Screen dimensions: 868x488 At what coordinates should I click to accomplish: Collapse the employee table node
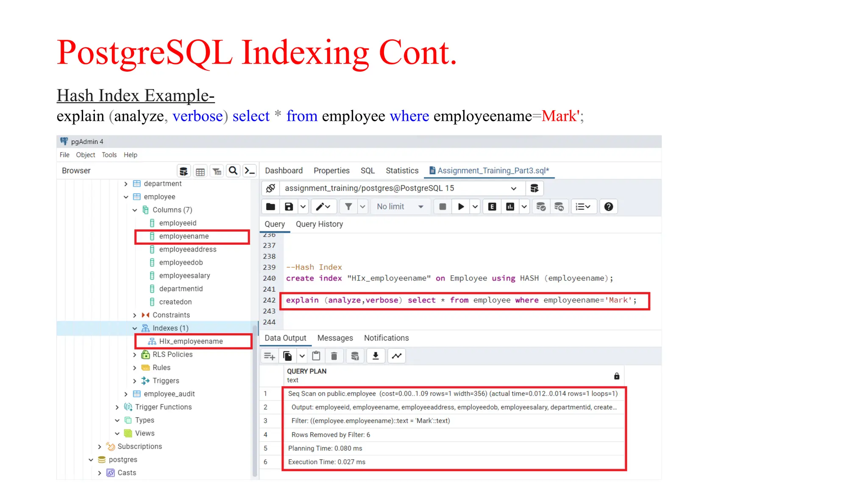click(126, 197)
